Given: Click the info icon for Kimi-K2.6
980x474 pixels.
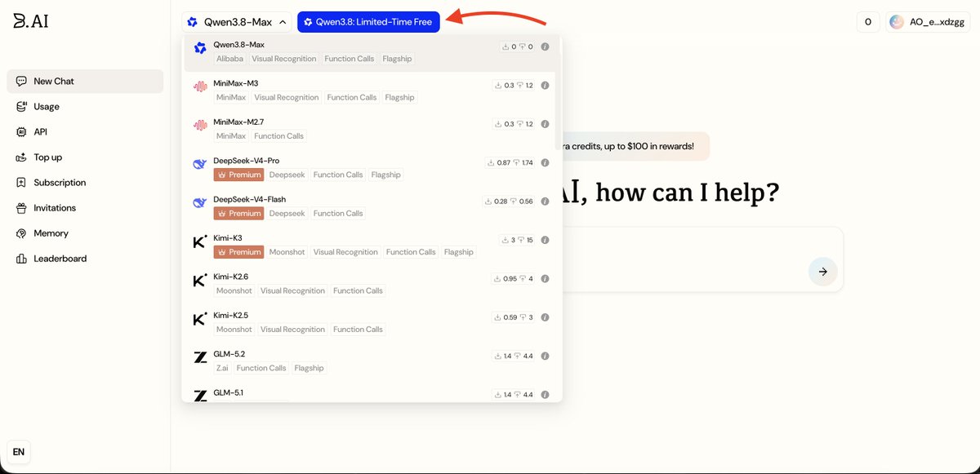Looking at the screenshot, I should 545,278.
